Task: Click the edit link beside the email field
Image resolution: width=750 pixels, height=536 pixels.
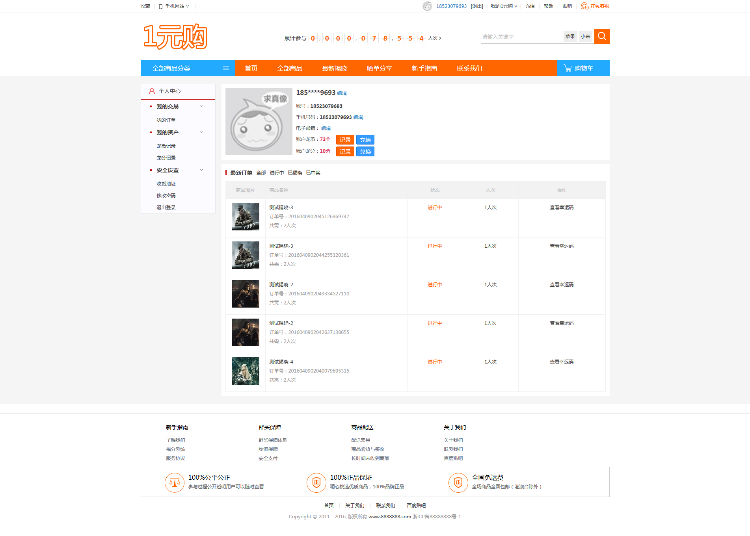Action: [x=326, y=128]
